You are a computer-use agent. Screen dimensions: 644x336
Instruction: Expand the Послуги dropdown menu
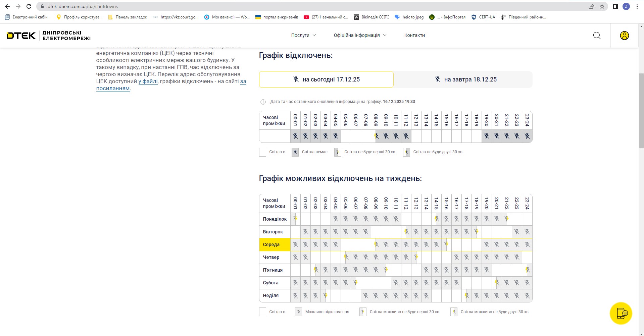303,35
